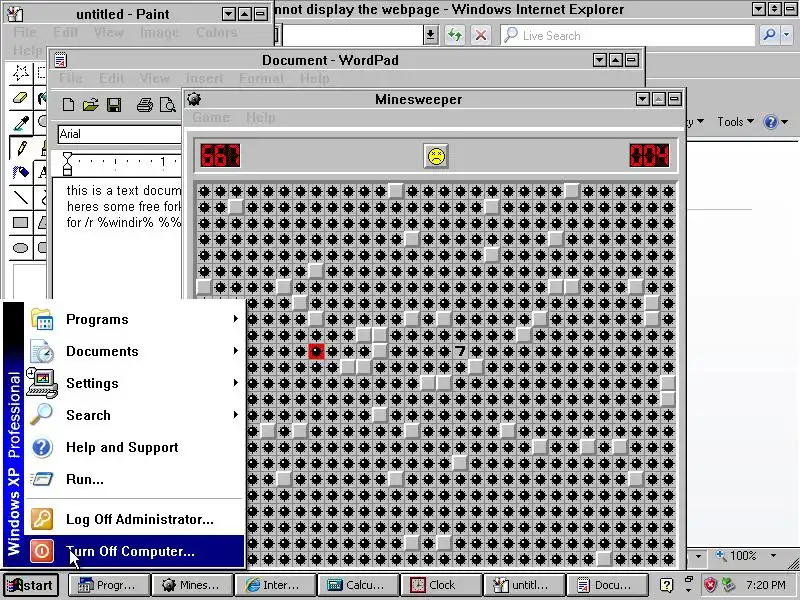
Task: Click the indent marker on WordPad ruler
Action: pos(67,163)
